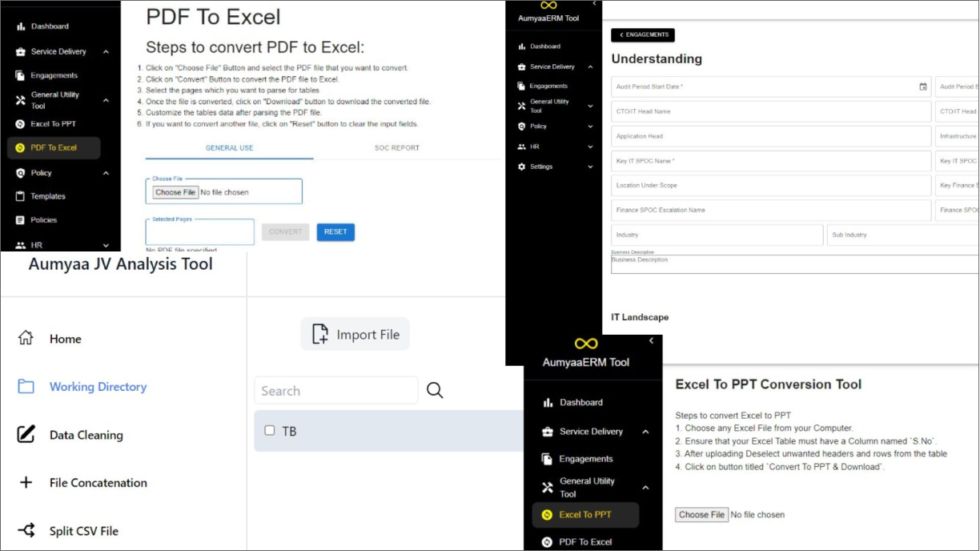Select the GENERAL USE tab

pyautogui.click(x=229, y=148)
